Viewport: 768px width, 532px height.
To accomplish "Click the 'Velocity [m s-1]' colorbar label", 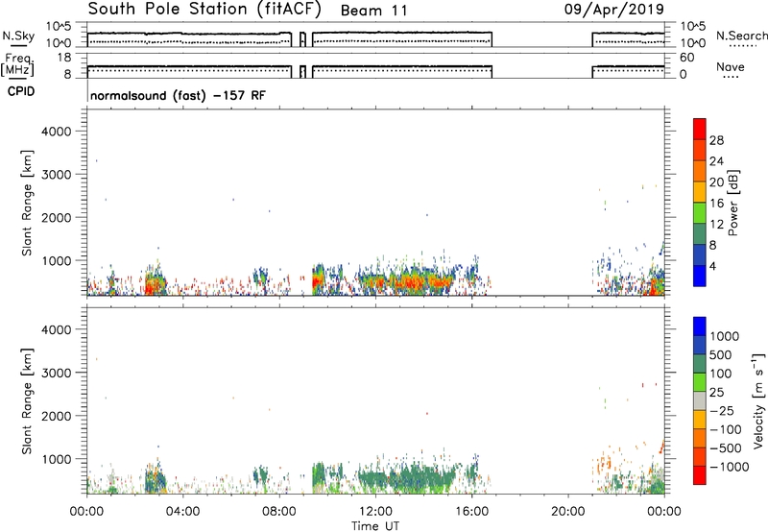I will click(x=758, y=400).
